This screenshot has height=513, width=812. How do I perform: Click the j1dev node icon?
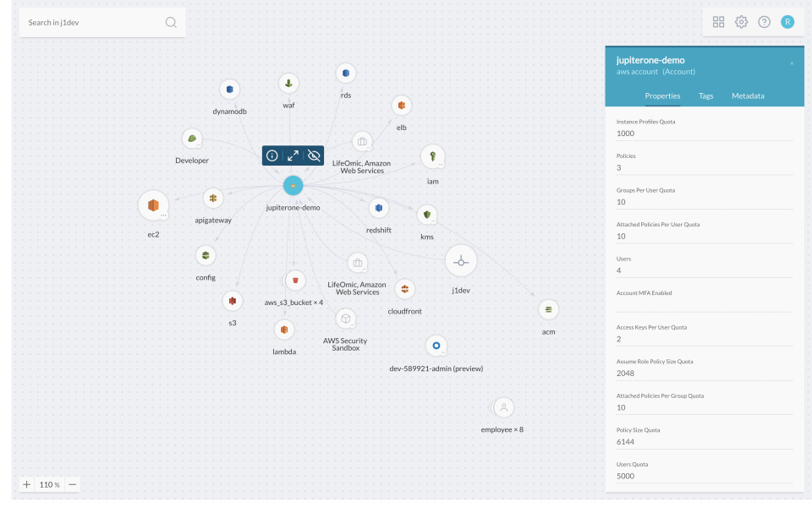click(461, 261)
